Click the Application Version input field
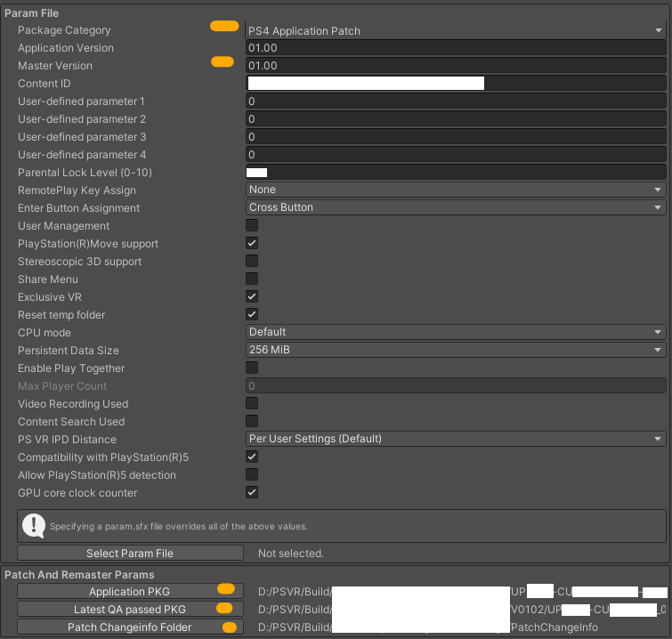Viewport: 672px width, 639px height. pyautogui.click(x=455, y=48)
